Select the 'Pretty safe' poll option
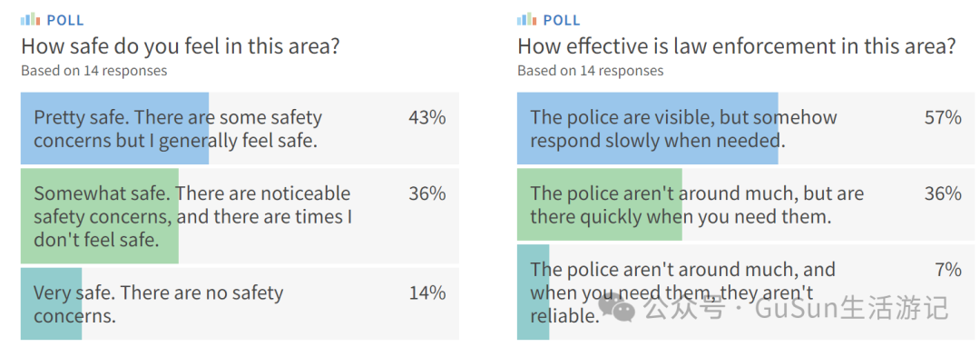 (240, 128)
